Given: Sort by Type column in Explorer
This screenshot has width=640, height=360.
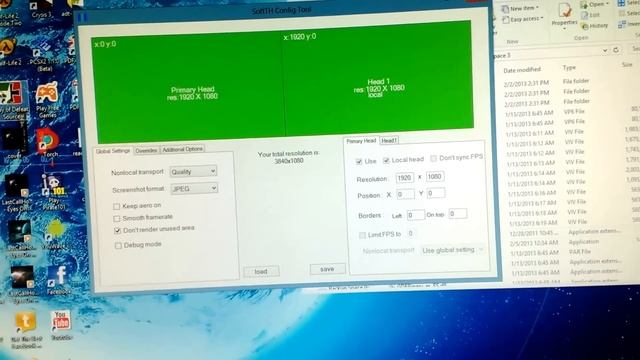Looking at the screenshot, I should [569, 67].
